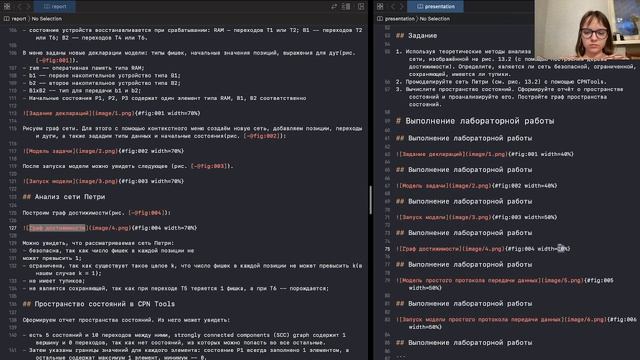Image resolution: width=640 pixels, height=360 pixels.
Task: Click 'Пространство состояний в CPN Tools' heading
Action: coord(104,304)
